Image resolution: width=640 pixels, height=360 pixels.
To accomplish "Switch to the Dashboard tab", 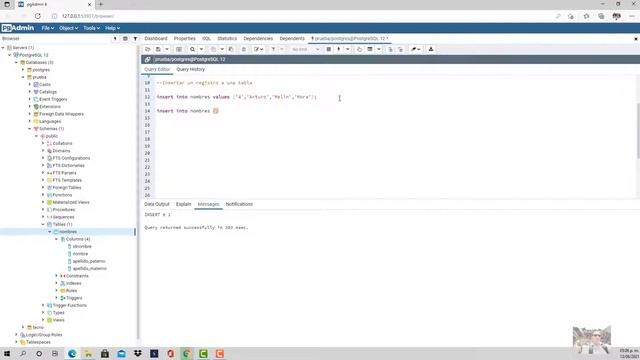I will point(156,38).
